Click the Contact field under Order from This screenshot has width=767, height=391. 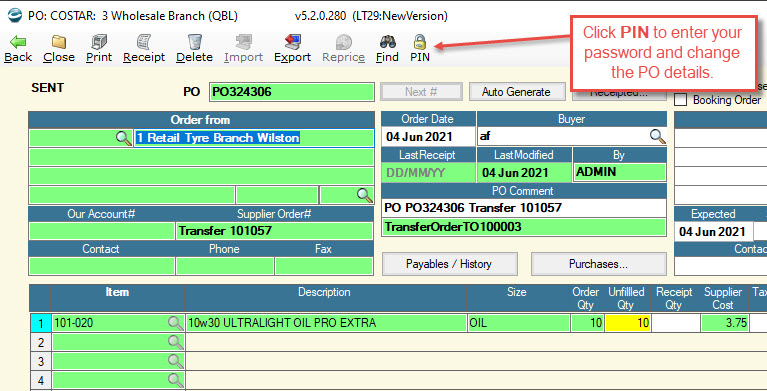[x=101, y=266]
